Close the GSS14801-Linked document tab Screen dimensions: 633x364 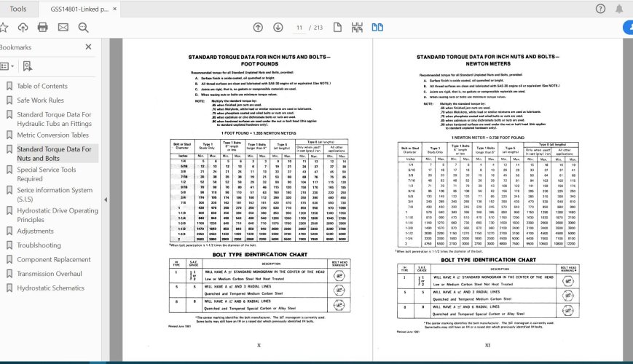click(x=115, y=9)
